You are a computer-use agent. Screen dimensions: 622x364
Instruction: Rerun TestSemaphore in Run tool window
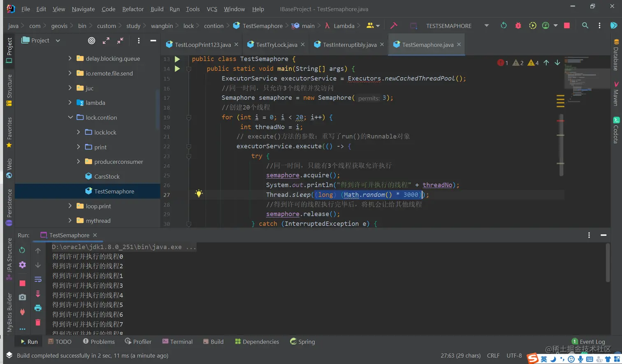tap(22, 250)
